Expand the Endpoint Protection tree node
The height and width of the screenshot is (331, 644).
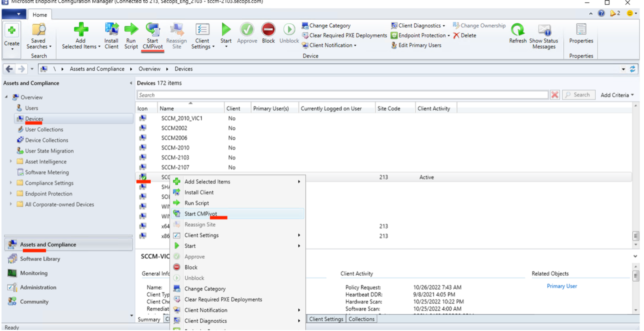tap(11, 193)
